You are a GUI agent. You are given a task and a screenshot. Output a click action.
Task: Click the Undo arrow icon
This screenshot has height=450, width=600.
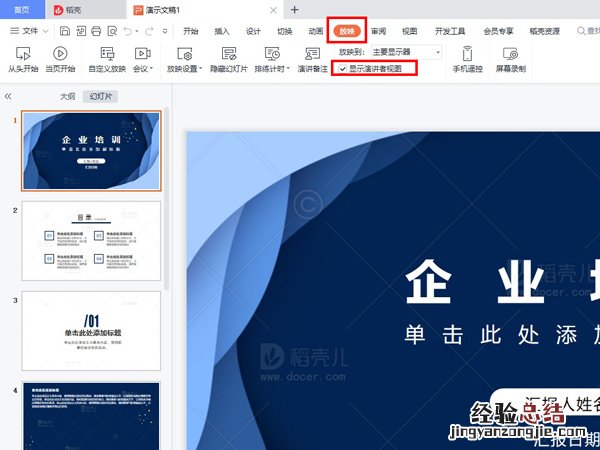[x=127, y=31]
